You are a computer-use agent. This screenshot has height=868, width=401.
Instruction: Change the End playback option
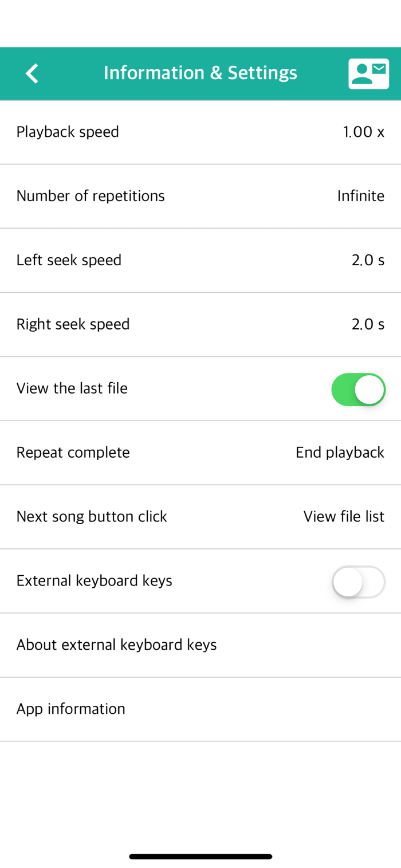340,453
